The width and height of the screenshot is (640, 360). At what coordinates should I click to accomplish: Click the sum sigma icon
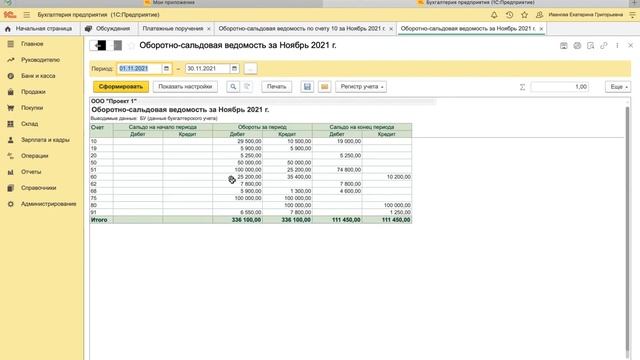tap(522, 87)
